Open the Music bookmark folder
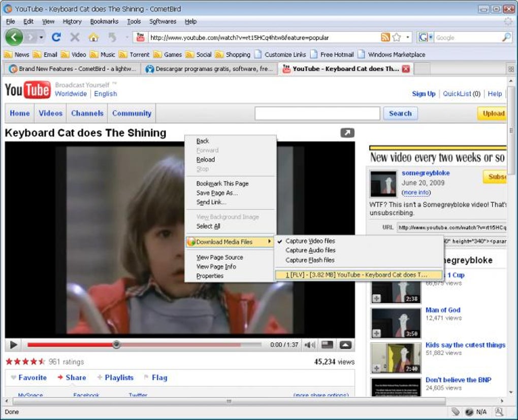Image resolution: width=518 pixels, height=420 pixels. [103, 54]
